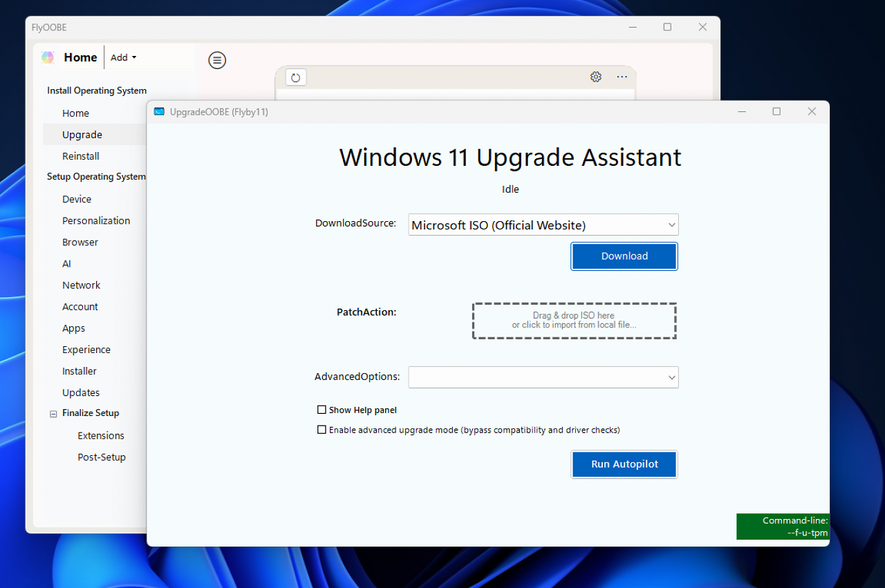Open the Extensions sidebar item
885x588 pixels.
[x=101, y=435]
